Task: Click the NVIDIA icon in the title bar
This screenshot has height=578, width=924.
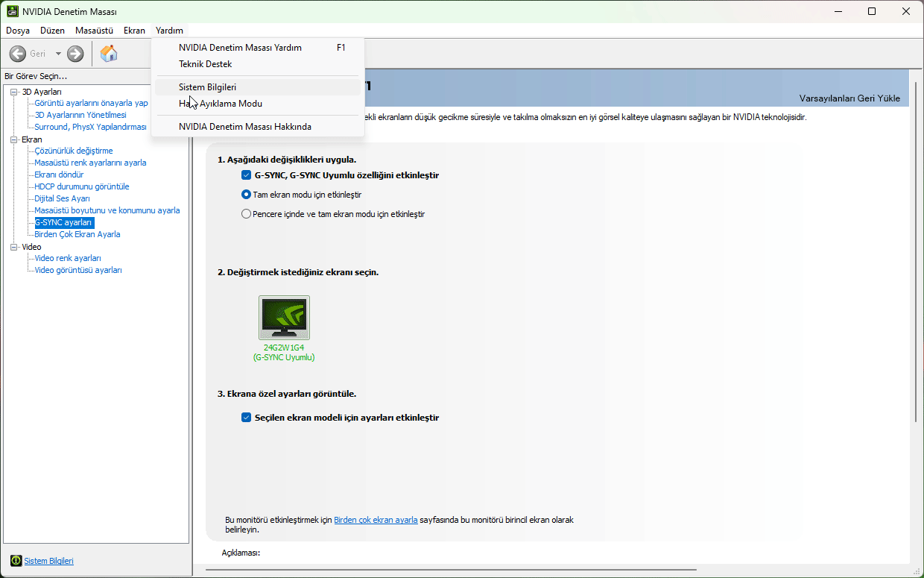Action: pyautogui.click(x=13, y=12)
